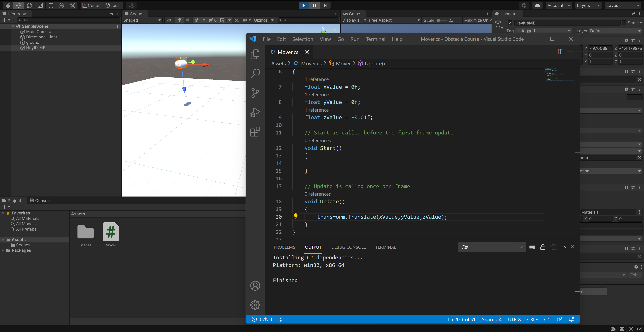Open the Terminal menu in VS Code
Screen dimensions: 644x332
point(375,39)
